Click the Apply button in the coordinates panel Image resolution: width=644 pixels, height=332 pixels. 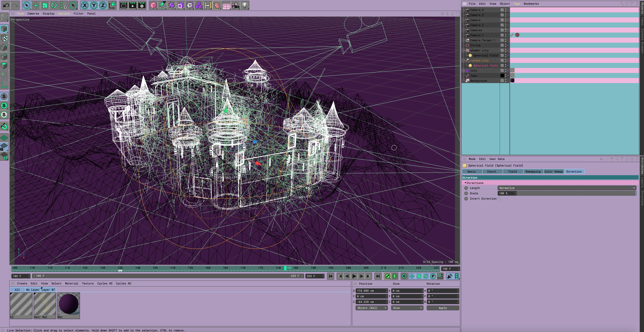click(442, 308)
